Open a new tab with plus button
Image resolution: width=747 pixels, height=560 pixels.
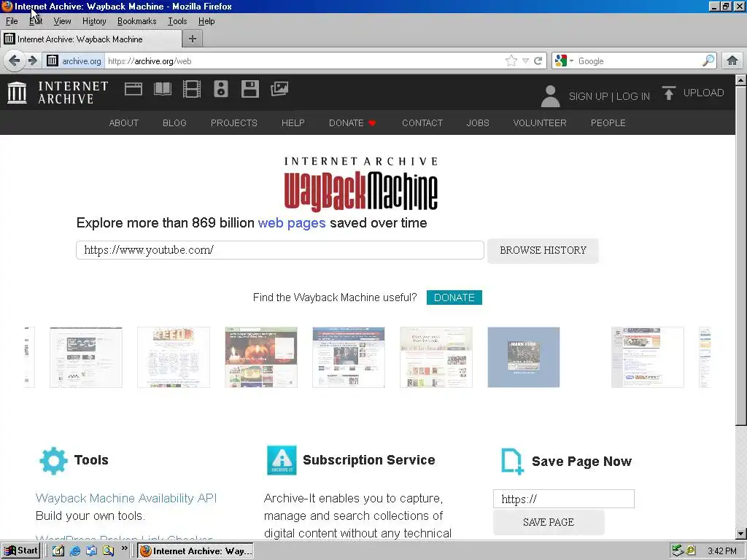click(193, 39)
